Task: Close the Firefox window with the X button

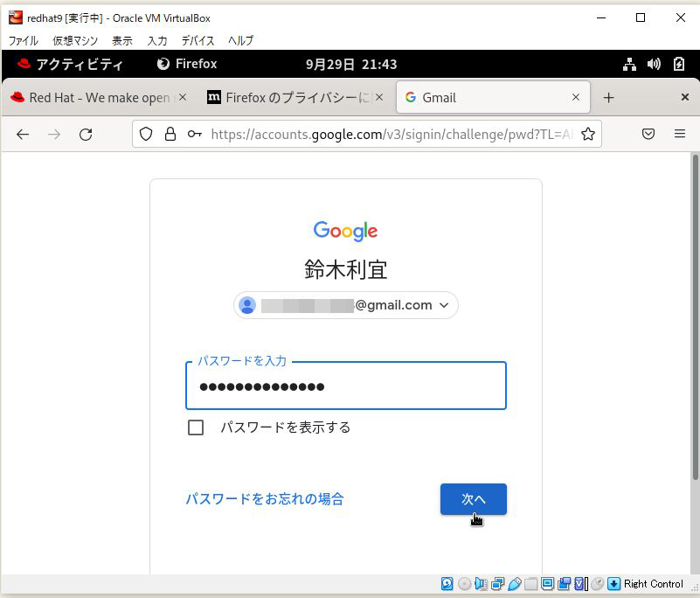Action: tap(685, 97)
